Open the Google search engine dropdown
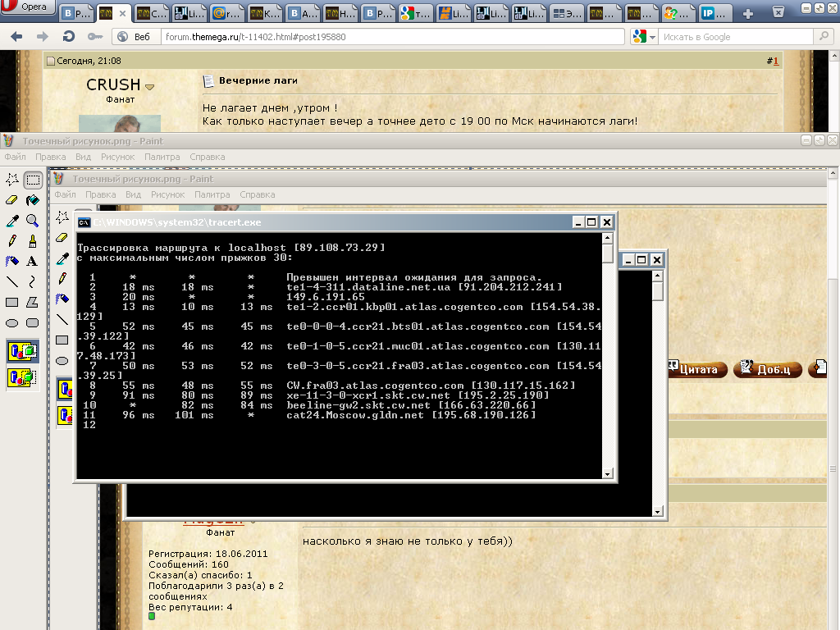This screenshot has height=630, width=840. click(644, 37)
